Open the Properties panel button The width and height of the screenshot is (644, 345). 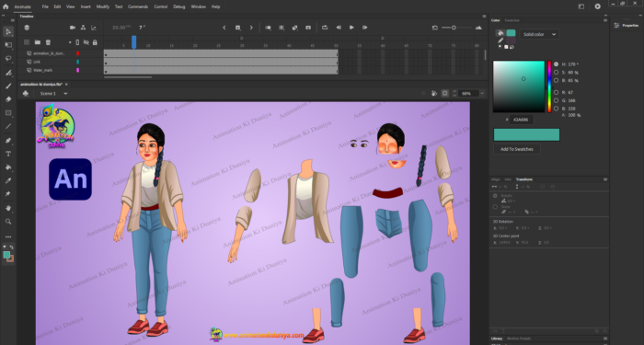click(x=627, y=26)
